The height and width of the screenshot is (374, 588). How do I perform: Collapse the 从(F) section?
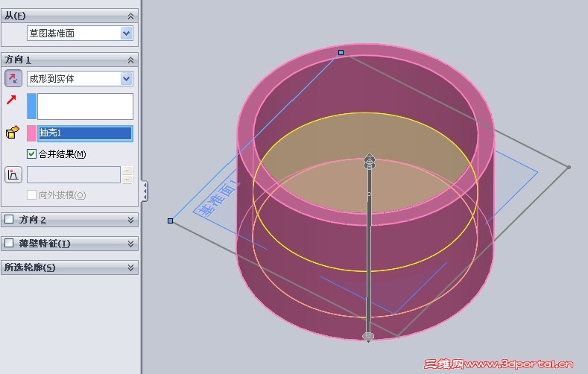(x=130, y=16)
